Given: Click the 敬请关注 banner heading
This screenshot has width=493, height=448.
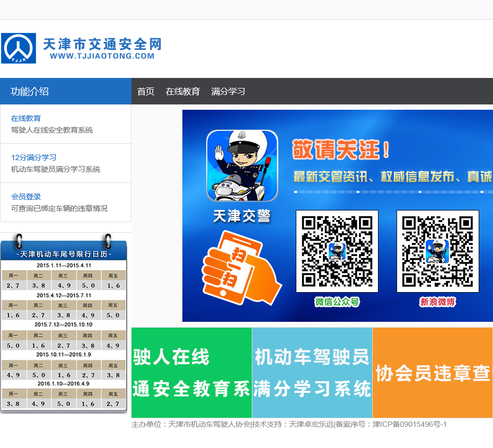Looking at the screenshot, I should coord(341,150).
